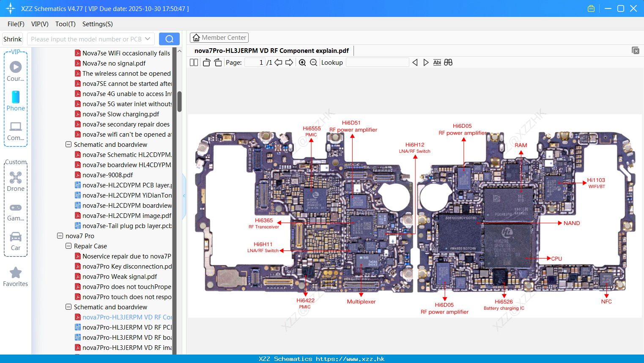Viewport: 644px width, 363px height.
Task: Click the Page number field
Action: 255,63
